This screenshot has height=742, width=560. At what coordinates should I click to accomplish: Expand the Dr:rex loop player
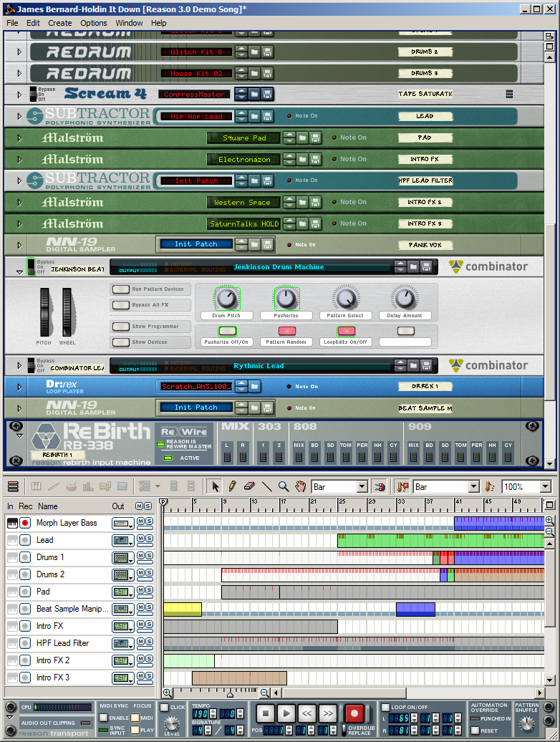point(19,387)
